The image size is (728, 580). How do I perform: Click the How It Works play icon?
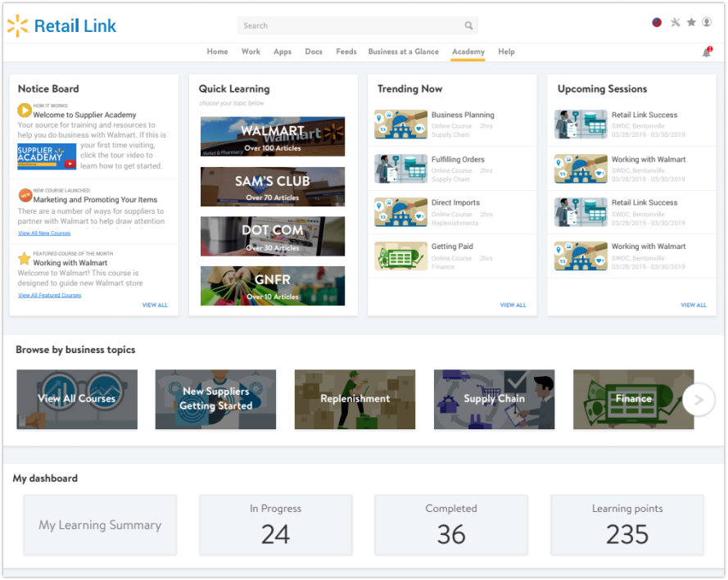tap(24, 110)
